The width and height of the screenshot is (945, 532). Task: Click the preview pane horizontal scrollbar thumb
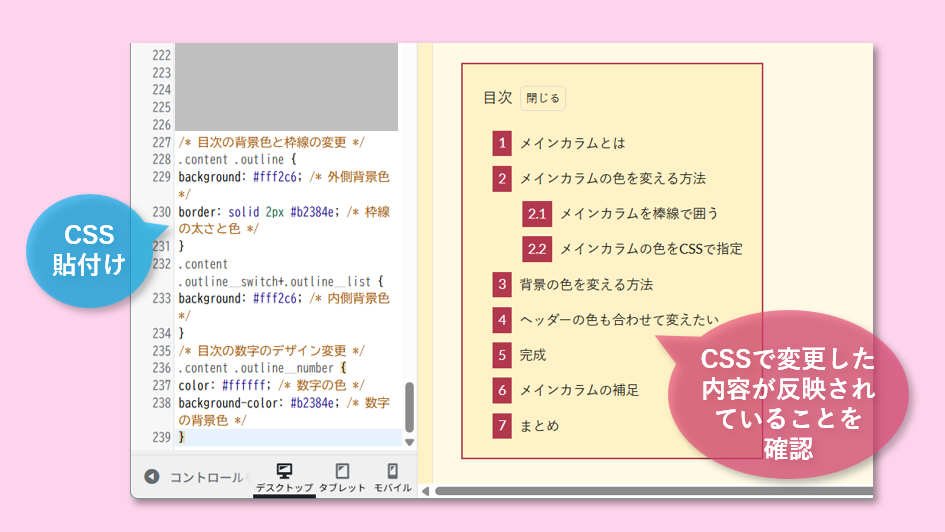(x=654, y=491)
